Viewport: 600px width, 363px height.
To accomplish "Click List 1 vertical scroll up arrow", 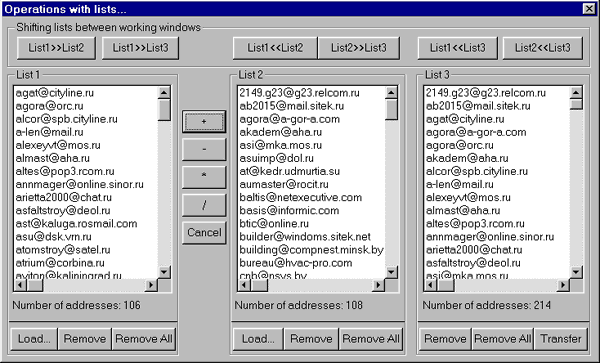I will coord(164,93).
